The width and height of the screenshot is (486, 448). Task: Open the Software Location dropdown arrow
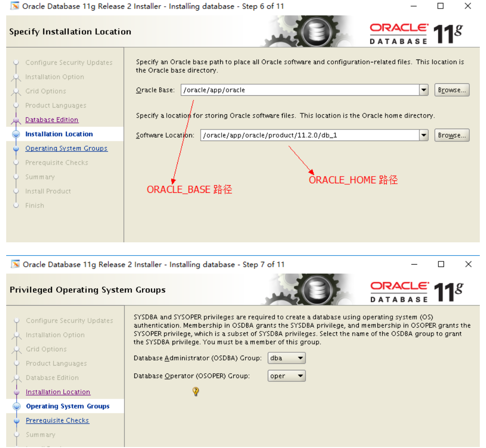(x=424, y=135)
